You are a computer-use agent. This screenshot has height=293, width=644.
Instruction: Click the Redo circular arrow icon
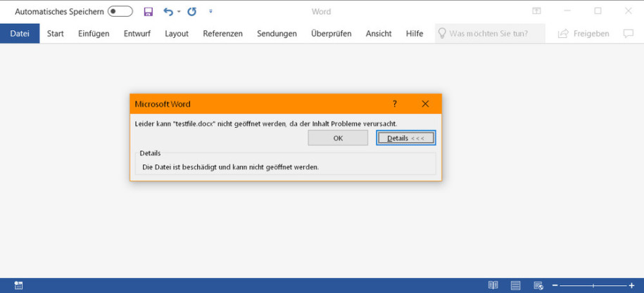[192, 11]
